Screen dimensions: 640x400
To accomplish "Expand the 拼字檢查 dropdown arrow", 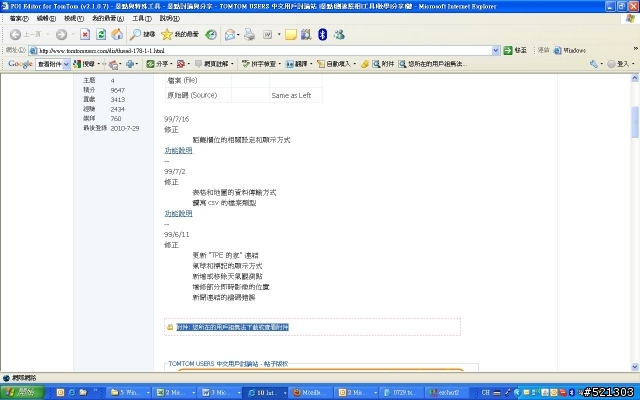I will point(279,64).
